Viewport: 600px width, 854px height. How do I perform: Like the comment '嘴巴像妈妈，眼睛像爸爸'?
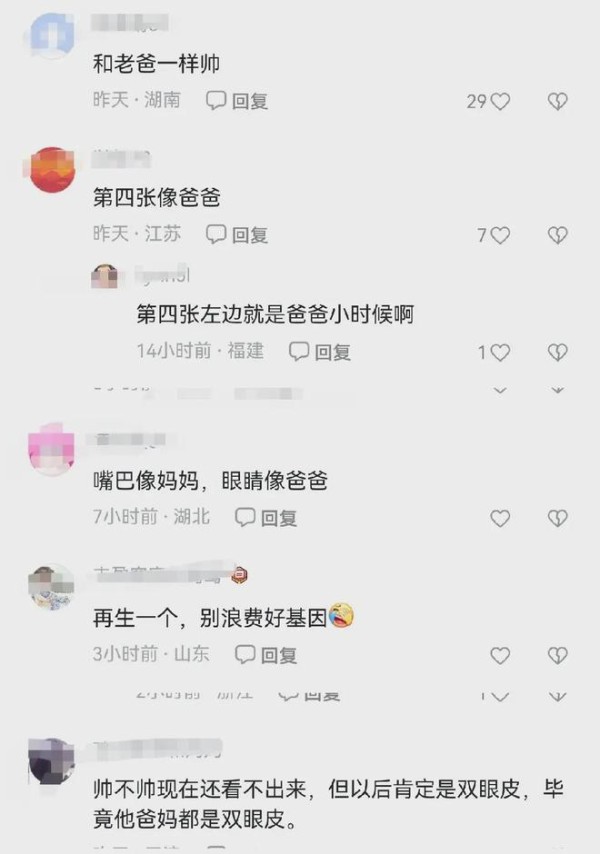(x=500, y=518)
